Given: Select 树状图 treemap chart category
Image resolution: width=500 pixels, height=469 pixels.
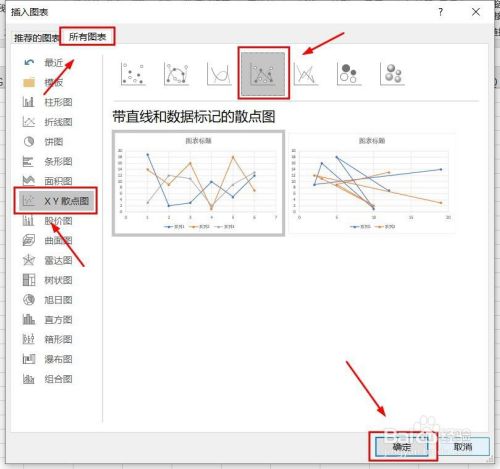Looking at the screenshot, I should click(47, 280).
